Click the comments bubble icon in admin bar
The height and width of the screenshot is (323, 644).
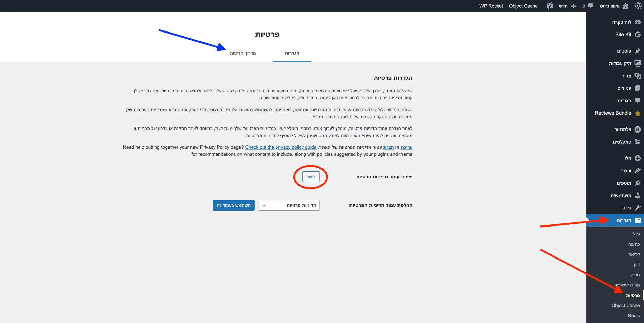(590, 6)
